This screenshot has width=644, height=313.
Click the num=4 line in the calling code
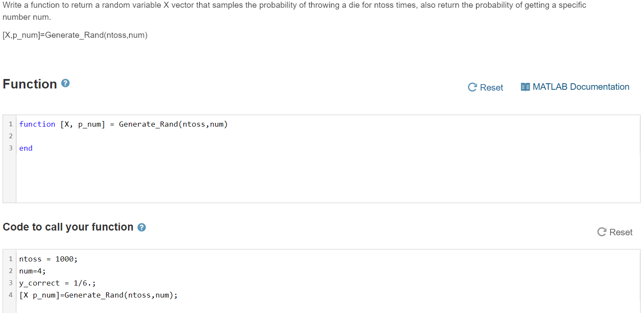pos(33,270)
